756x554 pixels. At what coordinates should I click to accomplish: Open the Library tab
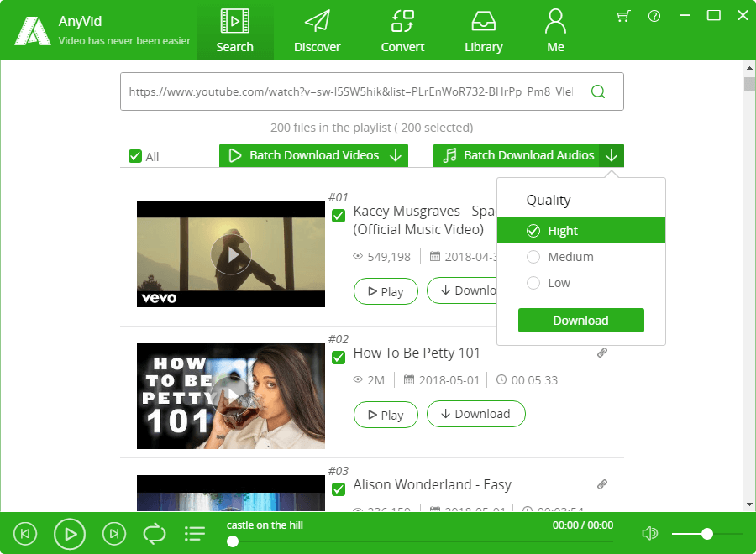tap(483, 30)
